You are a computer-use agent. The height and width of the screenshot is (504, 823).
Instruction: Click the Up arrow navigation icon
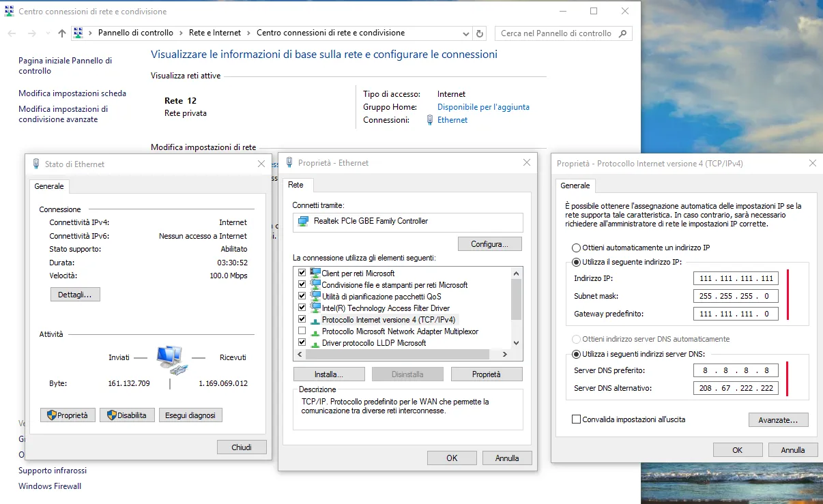[62, 33]
